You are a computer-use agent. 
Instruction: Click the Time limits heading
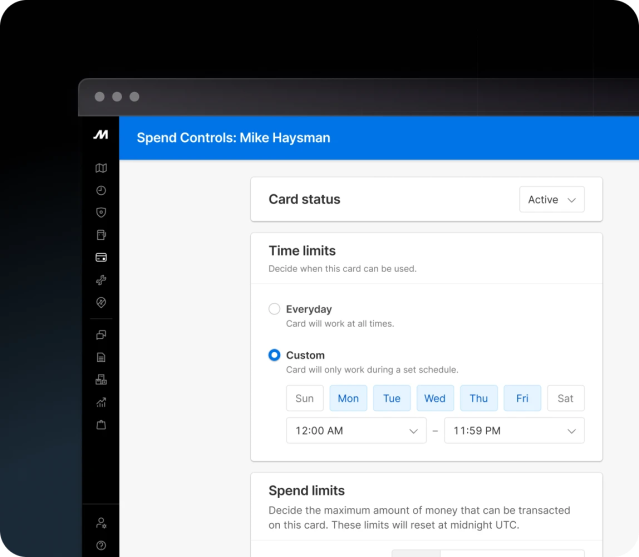[x=302, y=251]
